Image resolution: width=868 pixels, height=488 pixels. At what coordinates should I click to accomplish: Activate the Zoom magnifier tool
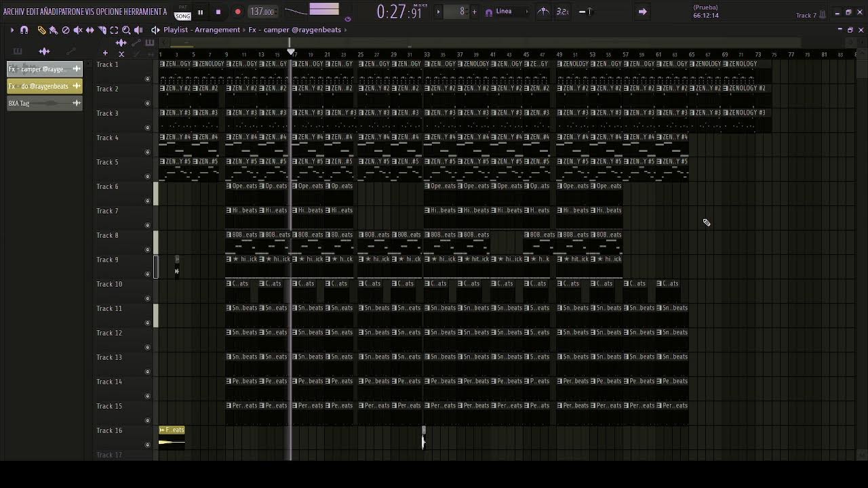(126, 30)
